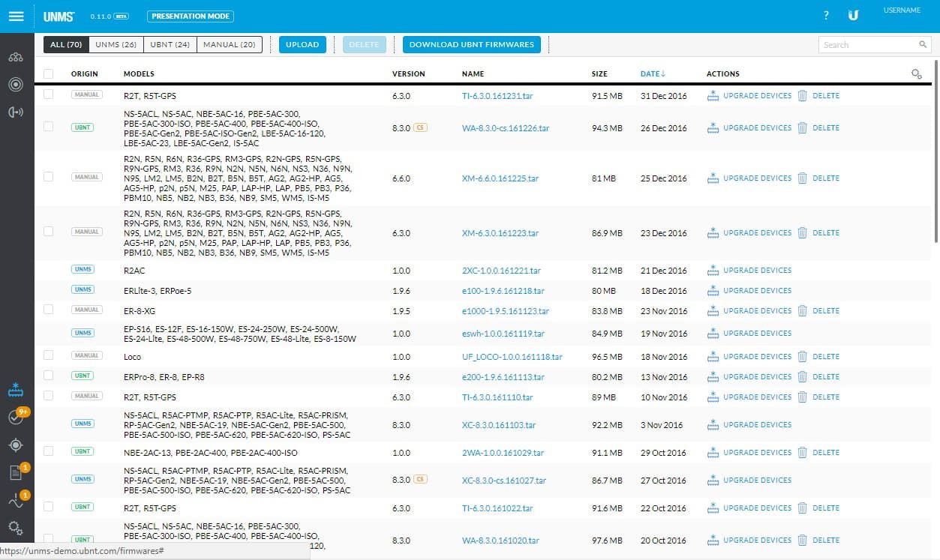940x560 pixels.
Task: Check the box for XM-6.3.0.161223.tar row
Action: (x=49, y=232)
